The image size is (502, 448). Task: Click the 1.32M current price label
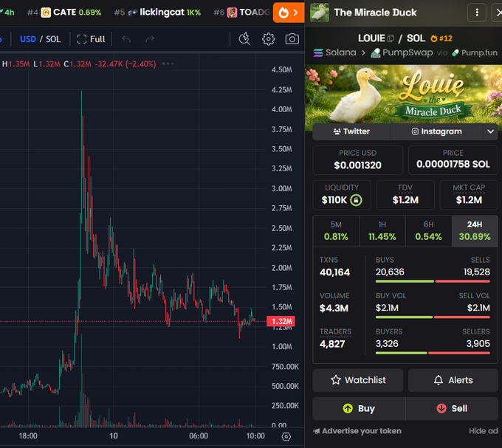point(281,321)
